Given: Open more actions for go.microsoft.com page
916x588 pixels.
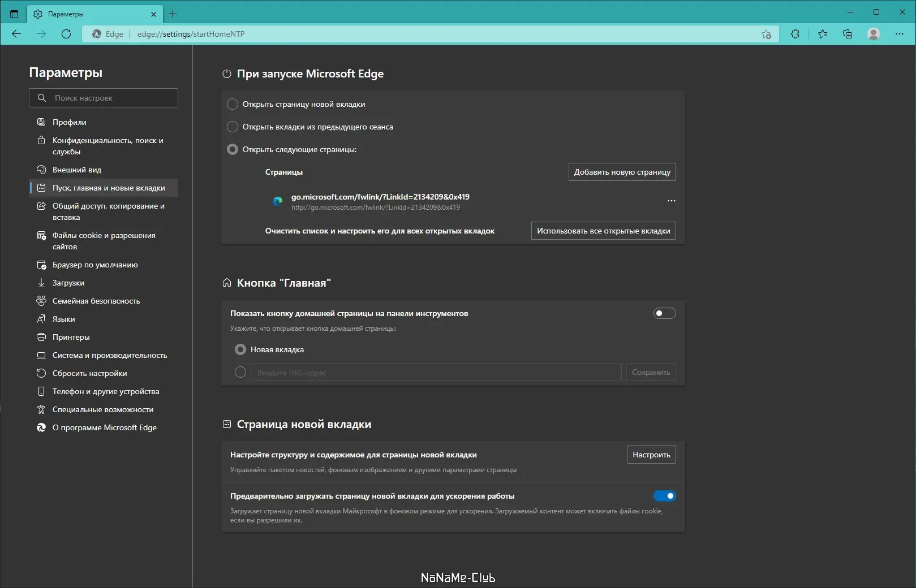Looking at the screenshot, I should tap(672, 201).
